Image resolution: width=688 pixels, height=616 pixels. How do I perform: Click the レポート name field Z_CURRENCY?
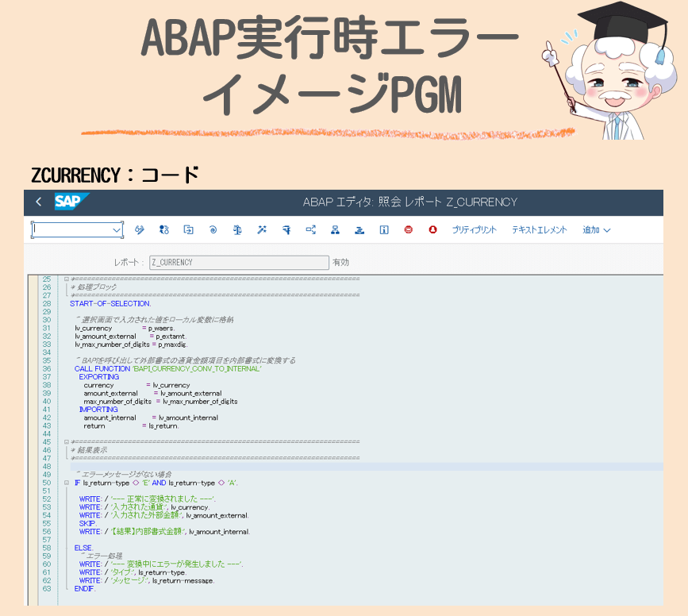click(238, 262)
